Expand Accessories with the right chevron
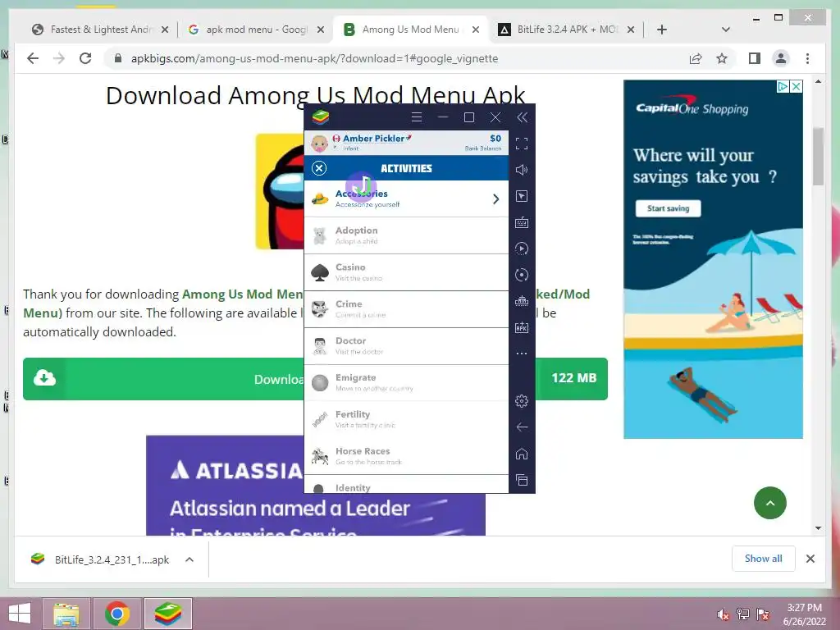 (495, 199)
